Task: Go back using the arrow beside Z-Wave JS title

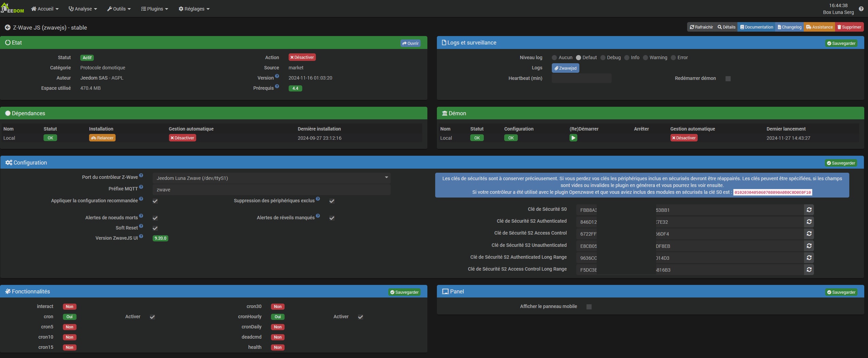Action: pyautogui.click(x=7, y=28)
